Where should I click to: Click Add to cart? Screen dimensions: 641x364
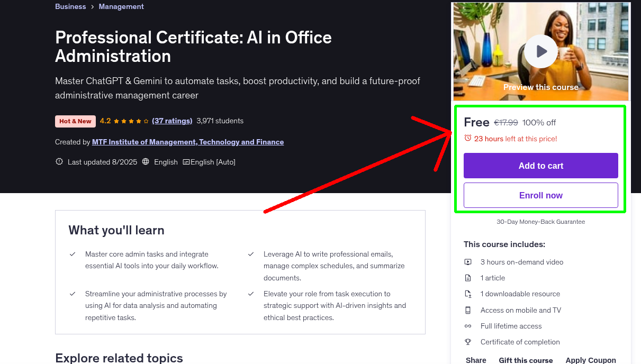pos(540,166)
